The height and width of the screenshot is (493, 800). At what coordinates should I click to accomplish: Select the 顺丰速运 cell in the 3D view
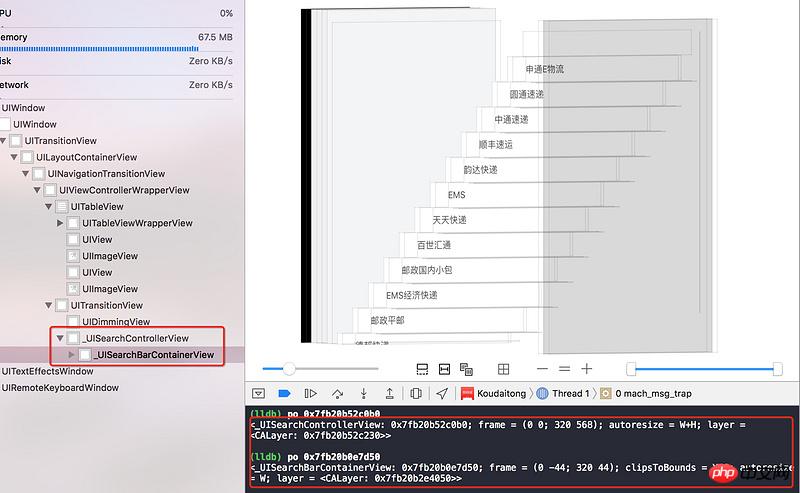495,144
